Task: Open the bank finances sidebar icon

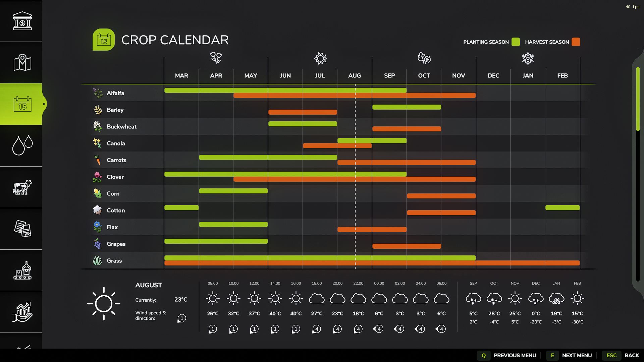Action: click(22, 21)
